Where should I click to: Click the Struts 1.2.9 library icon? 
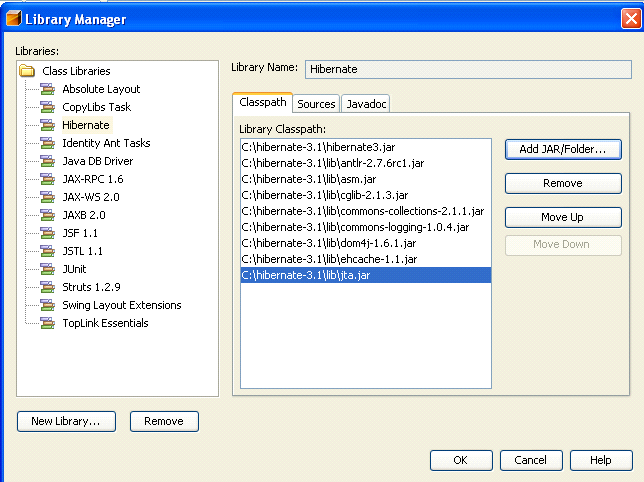coord(48,287)
